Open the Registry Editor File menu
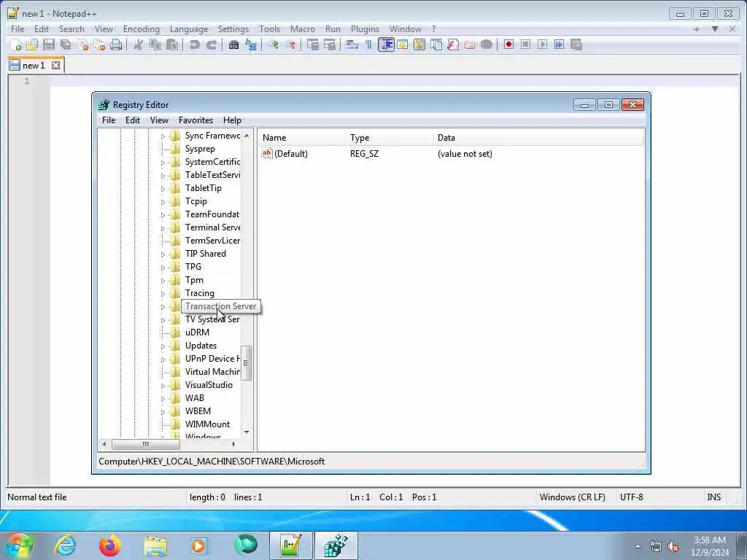Screen dimensions: 747x560 109,120
